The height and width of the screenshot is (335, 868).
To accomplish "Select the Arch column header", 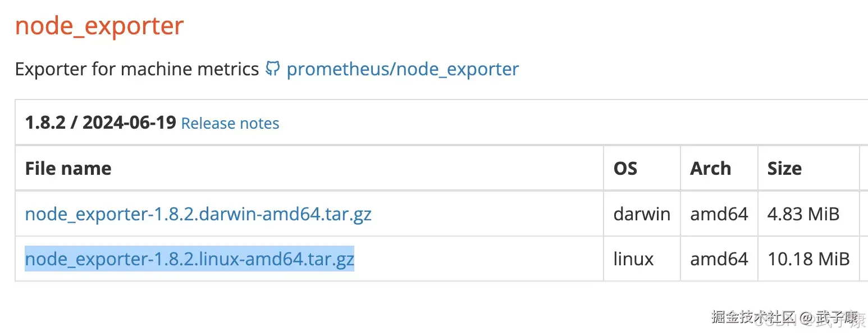I will pyautogui.click(x=710, y=168).
